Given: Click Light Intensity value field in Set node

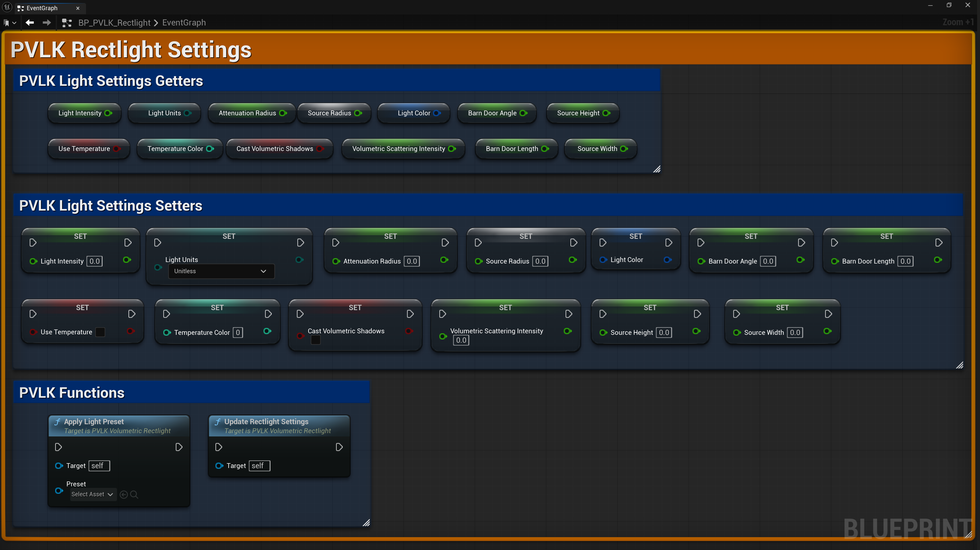Looking at the screenshot, I should point(94,261).
